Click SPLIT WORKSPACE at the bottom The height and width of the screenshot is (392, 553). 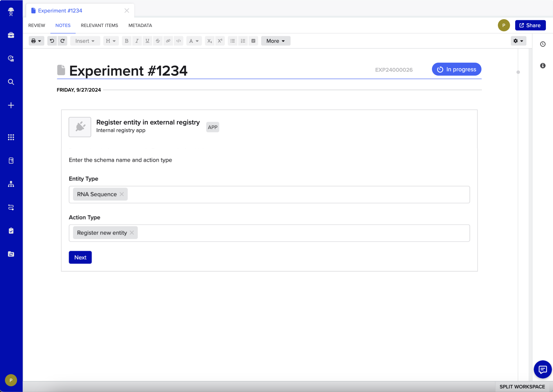pos(522,387)
